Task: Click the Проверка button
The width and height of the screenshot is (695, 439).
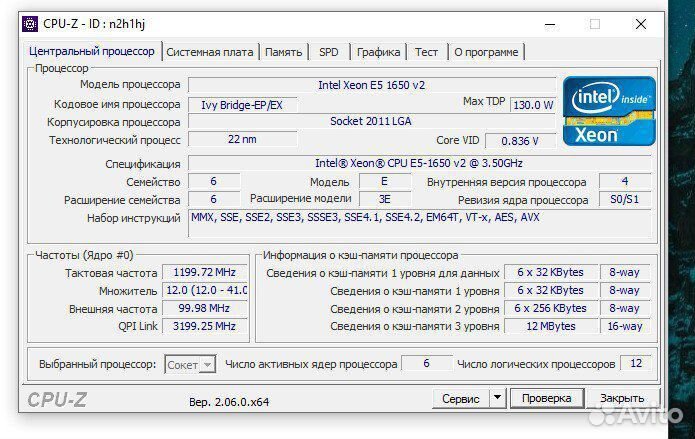Action: click(x=547, y=398)
